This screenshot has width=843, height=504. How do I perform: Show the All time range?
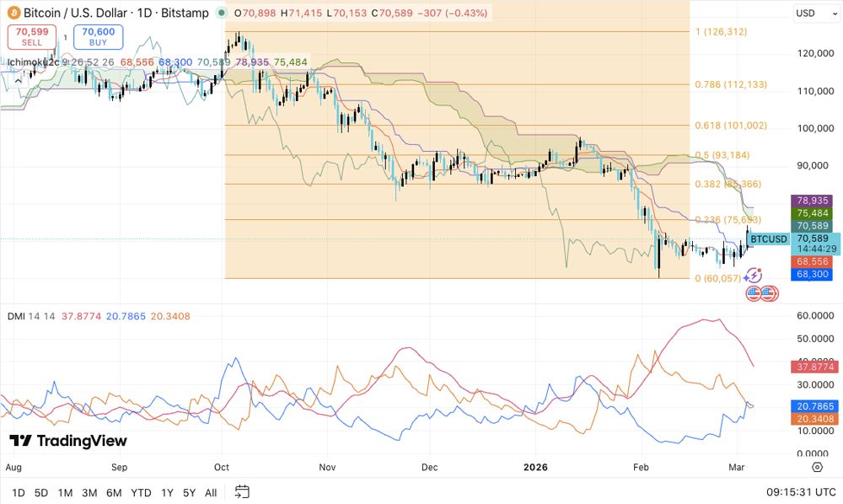[x=211, y=492]
